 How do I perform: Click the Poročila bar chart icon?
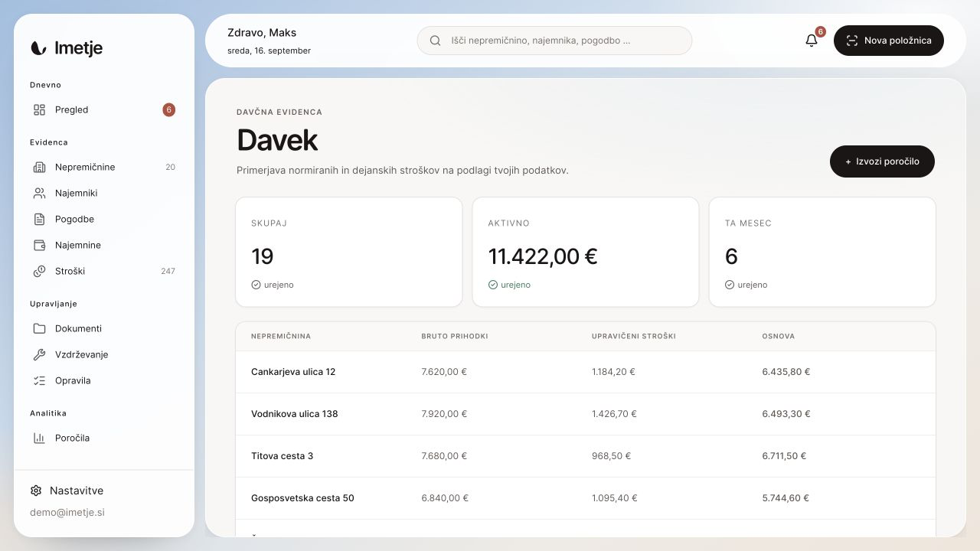(39, 438)
